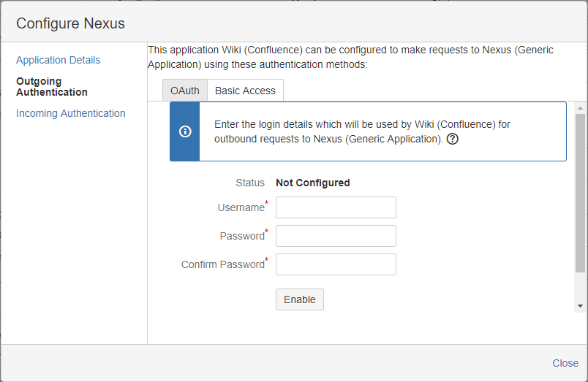Image resolution: width=588 pixels, height=382 pixels.
Task: Click the scrollbar down arrow
Action: (x=581, y=306)
